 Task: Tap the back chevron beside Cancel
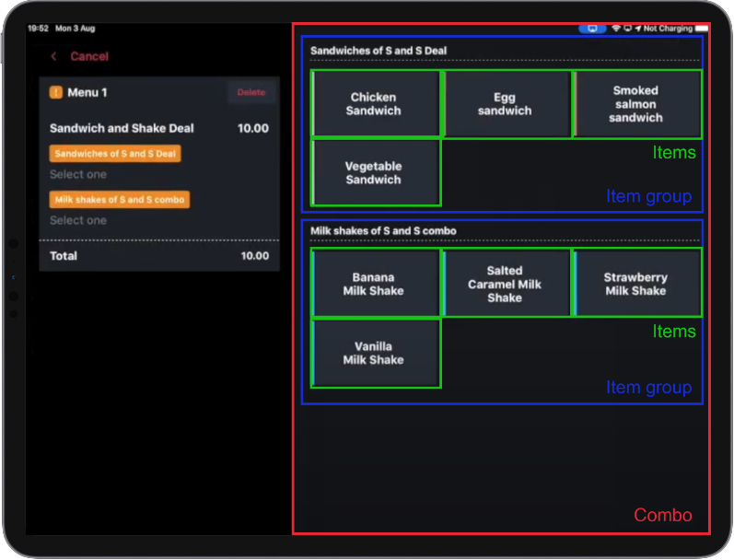(x=54, y=57)
